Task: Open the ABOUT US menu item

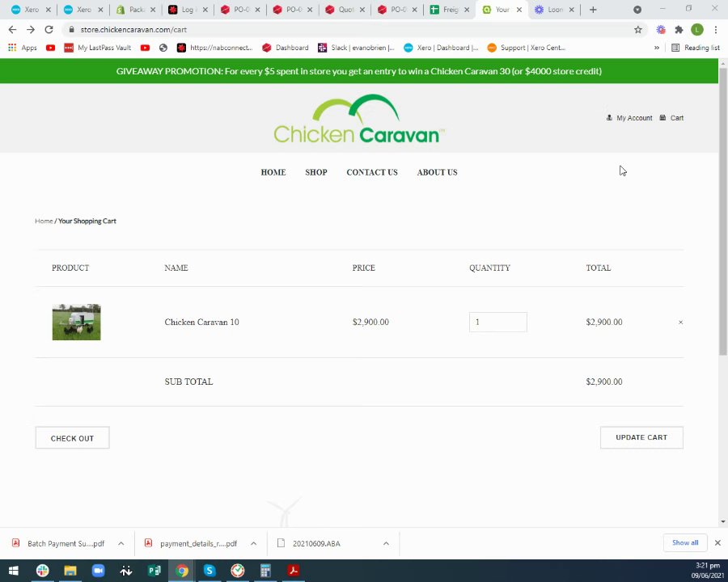Action: 437,172
